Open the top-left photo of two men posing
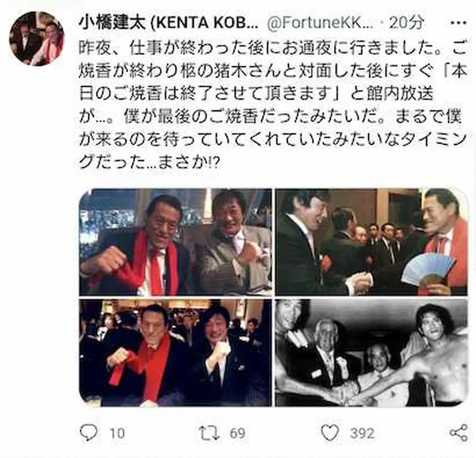This screenshot has height=458, width=476. click(x=175, y=242)
